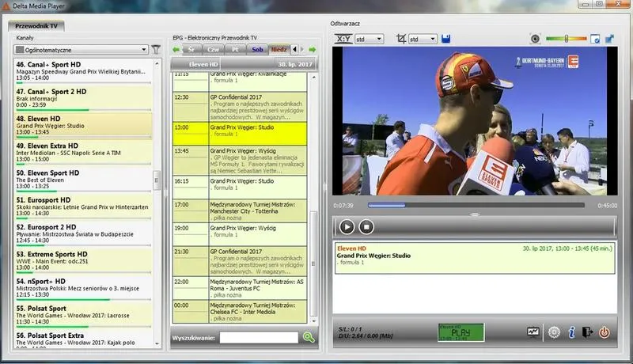Open the statistics monitor icon
This screenshot has width=633, height=364.
pyautogui.click(x=533, y=332)
